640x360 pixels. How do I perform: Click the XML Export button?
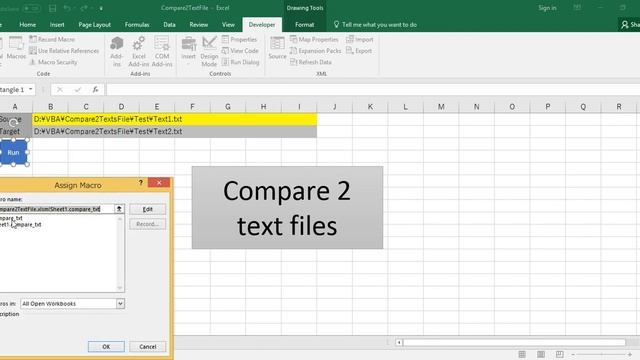pos(359,51)
